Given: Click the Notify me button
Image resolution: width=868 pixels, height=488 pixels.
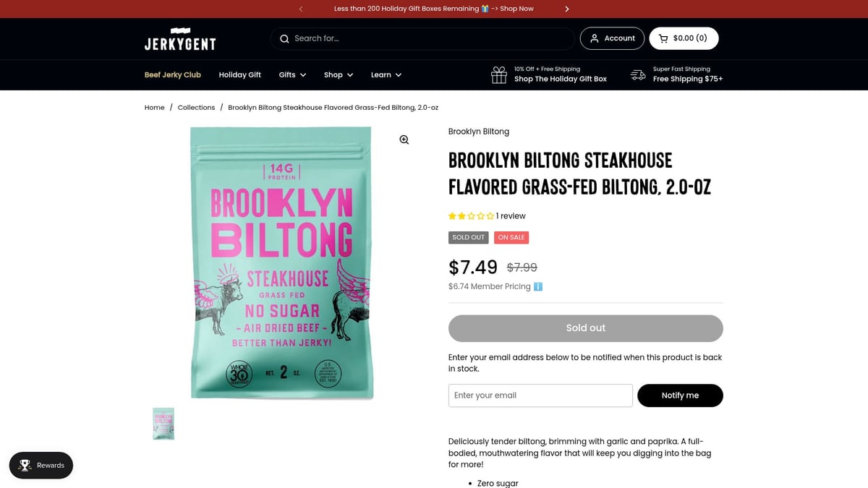Looking at the screenshot, I should pos(680,395).
